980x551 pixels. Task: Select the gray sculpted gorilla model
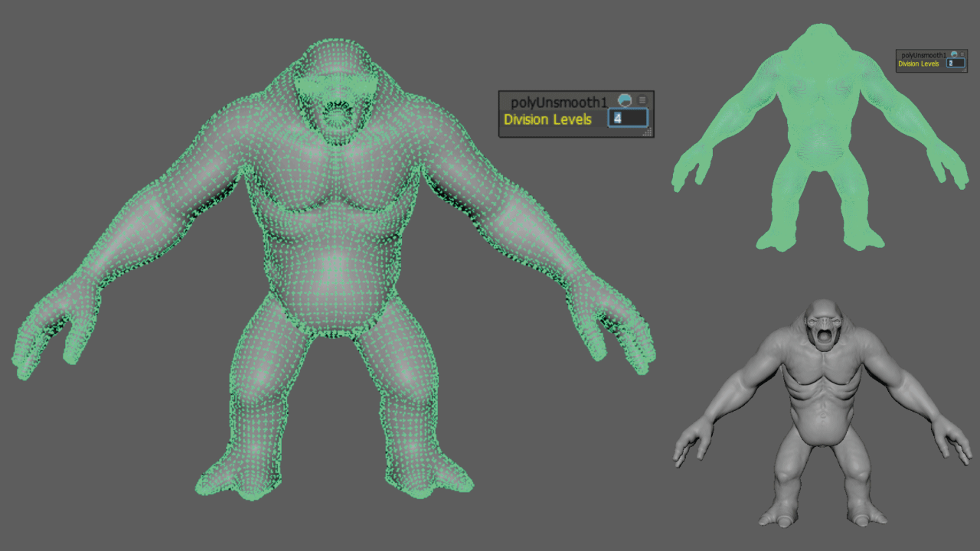tap(822, 413)
